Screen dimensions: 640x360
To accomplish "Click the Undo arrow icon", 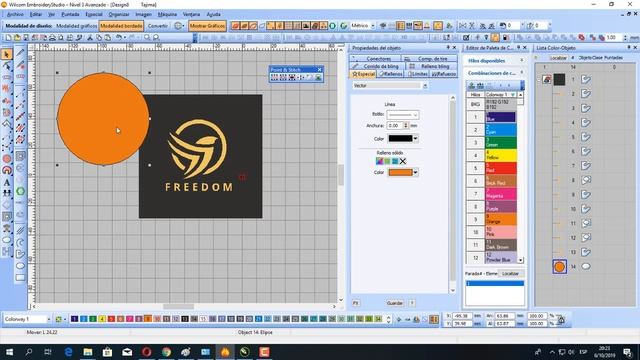I will (x=119, y=38).
